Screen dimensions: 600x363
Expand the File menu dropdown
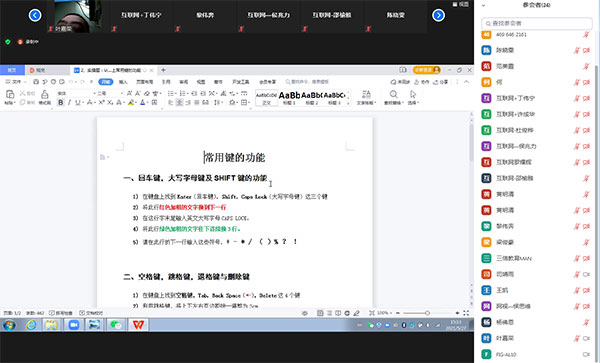click(16, 82)
